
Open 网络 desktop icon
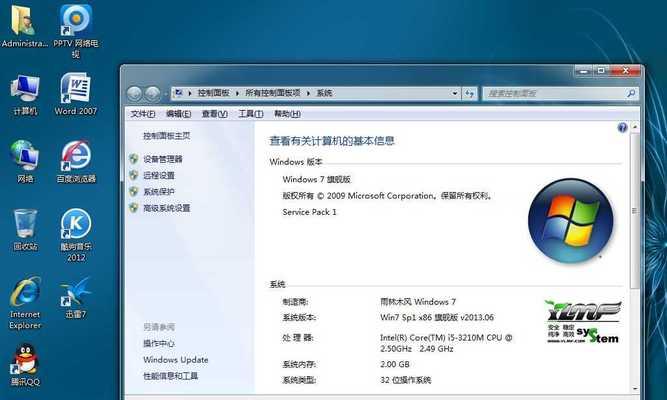25,162
